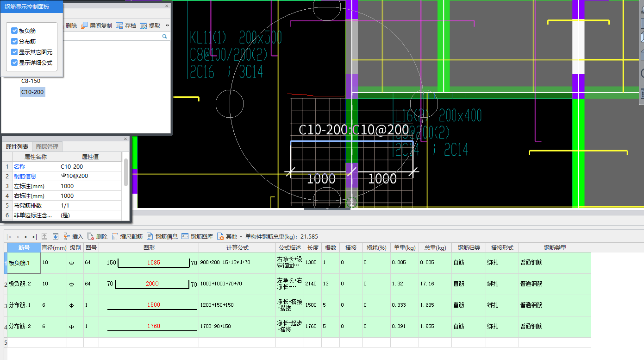Switch to 图层管理 tab
644x360 pixels.
47,147
